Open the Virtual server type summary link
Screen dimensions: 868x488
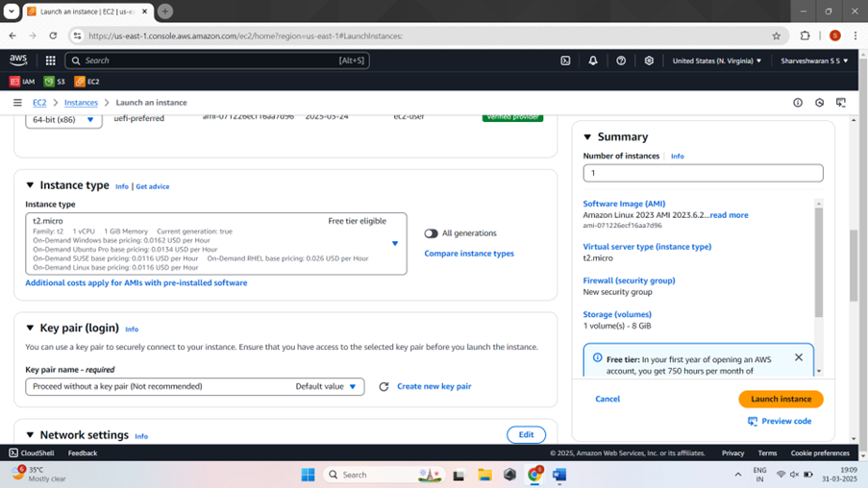click(647, 247)
